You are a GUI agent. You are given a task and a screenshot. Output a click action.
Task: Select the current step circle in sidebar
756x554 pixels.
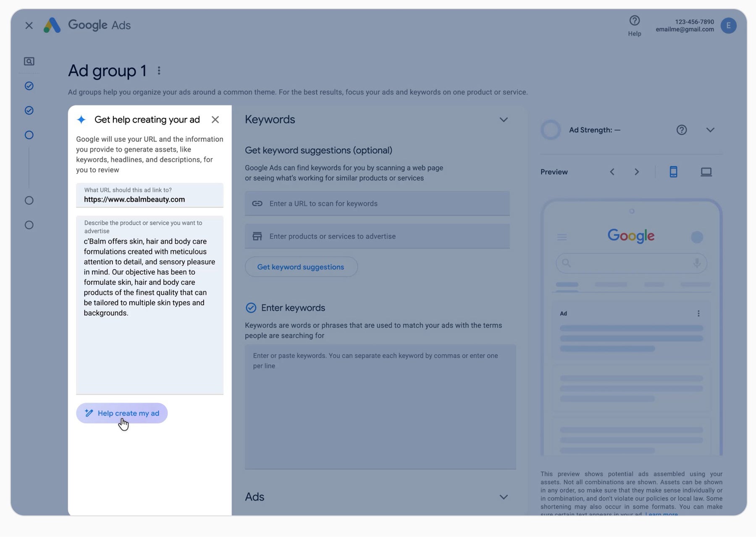pos(29,135)
